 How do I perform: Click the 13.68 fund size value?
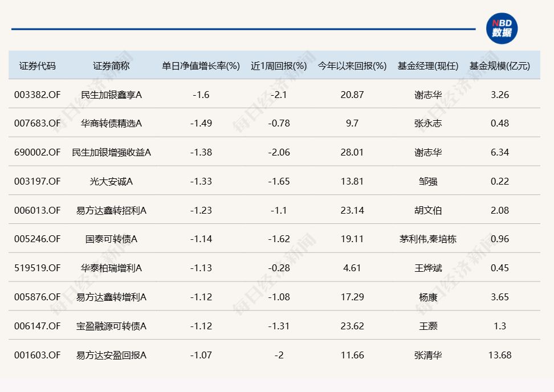point(499,355)
